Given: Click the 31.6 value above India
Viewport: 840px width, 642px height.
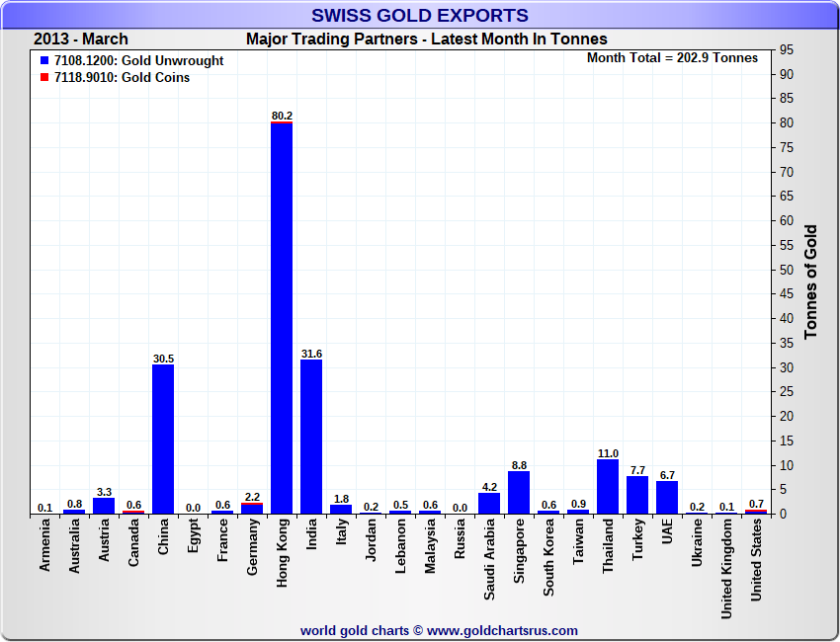Looking at the screenshot, I should pyautogui.click(x=311, y=354).
